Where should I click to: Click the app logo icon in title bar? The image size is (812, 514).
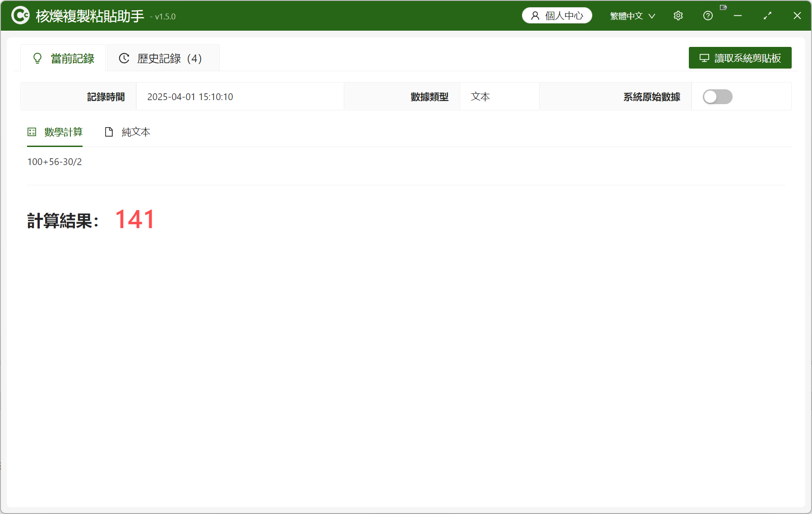tap(20, 16)
